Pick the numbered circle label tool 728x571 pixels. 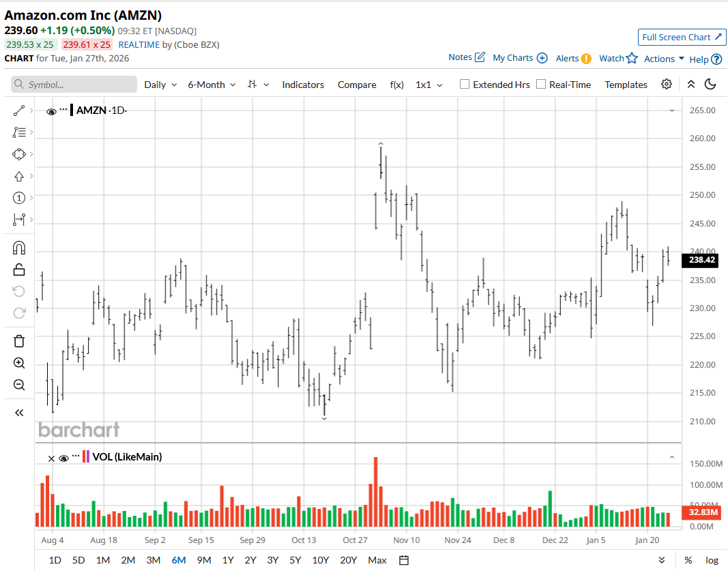[19, 199]
